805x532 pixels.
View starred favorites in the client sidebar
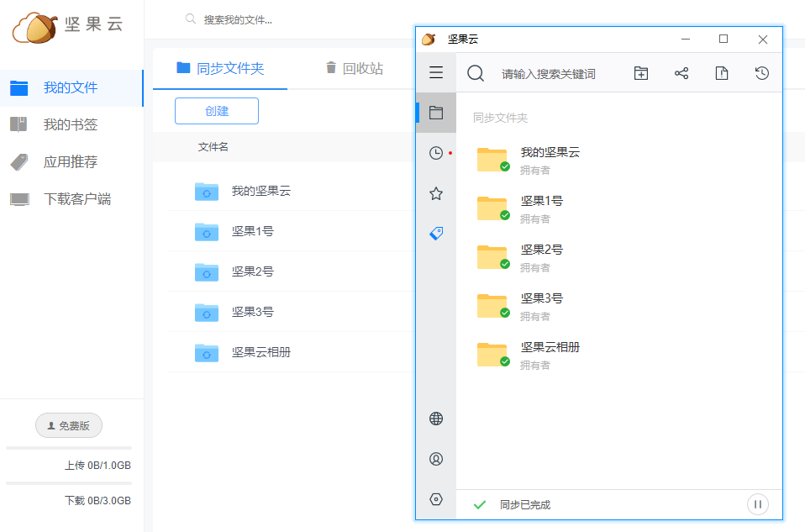point(435,192)
